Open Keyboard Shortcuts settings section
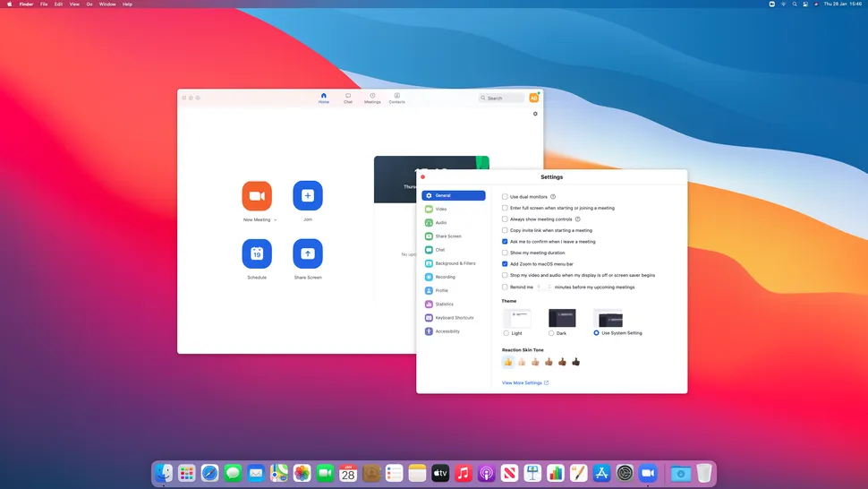Image resolution: width=868 pixels, height=489 pixels. (x=454, y=318)
